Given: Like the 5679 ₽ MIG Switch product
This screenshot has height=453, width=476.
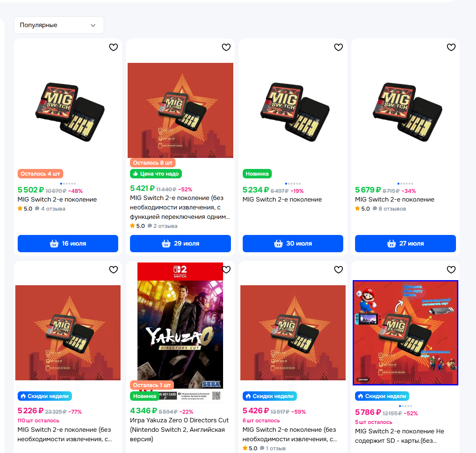Looking at the screenshot, I should coord(451,47).
